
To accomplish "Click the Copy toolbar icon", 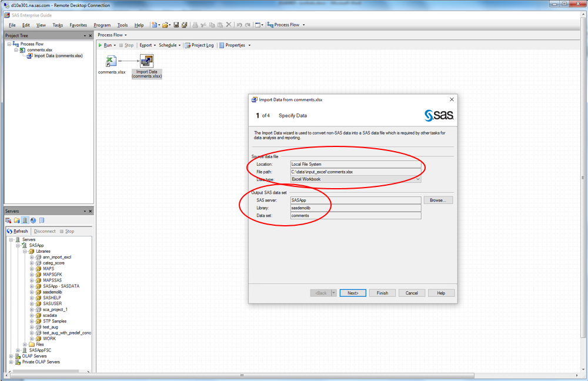I will [x=212, y=25].
